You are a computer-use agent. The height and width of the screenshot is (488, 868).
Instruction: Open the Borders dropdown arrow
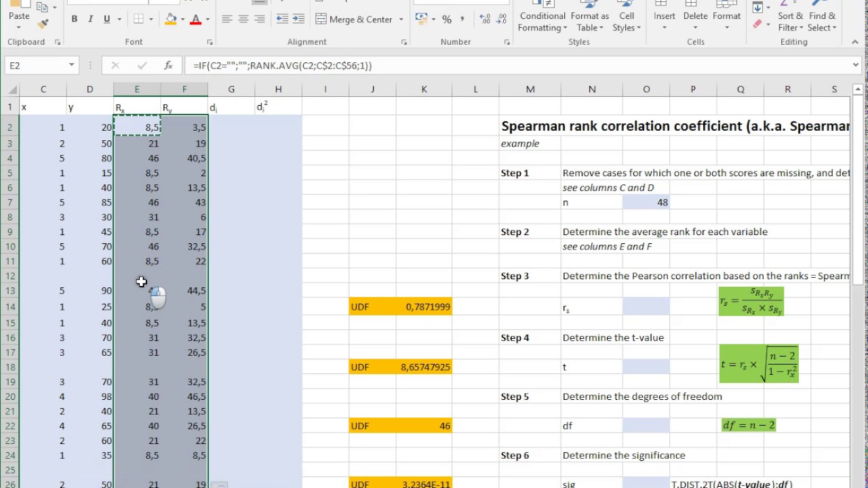[151, 20]
